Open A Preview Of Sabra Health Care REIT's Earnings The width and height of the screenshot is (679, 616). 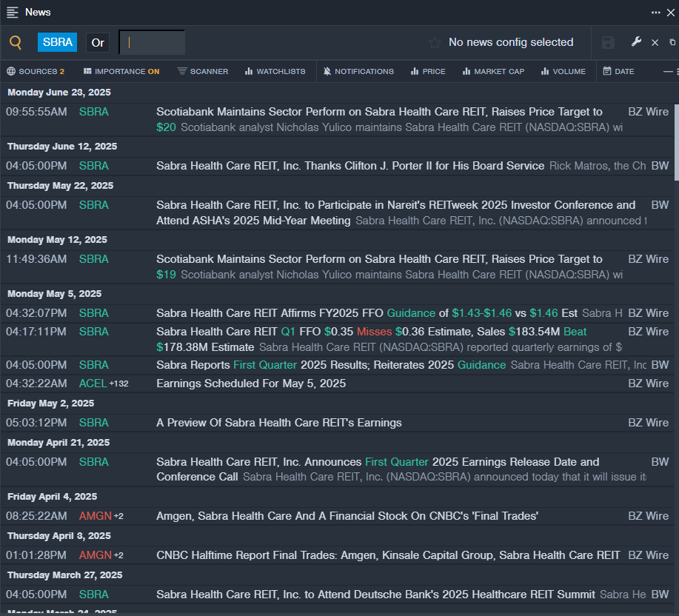pos(279,423)
